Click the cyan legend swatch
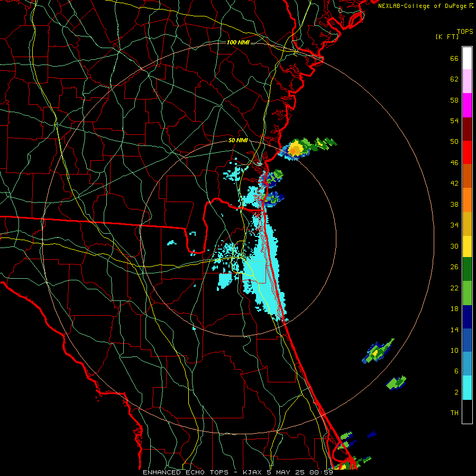This screenshot has height=476, width=476. (x=467, y=388)
